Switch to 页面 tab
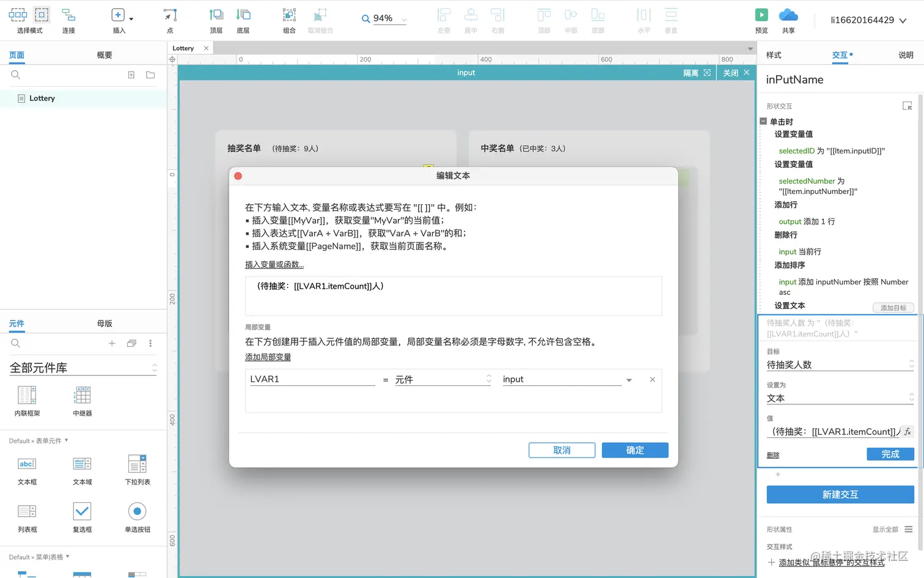This screenshot has width=924, height=578. point(16,55)
